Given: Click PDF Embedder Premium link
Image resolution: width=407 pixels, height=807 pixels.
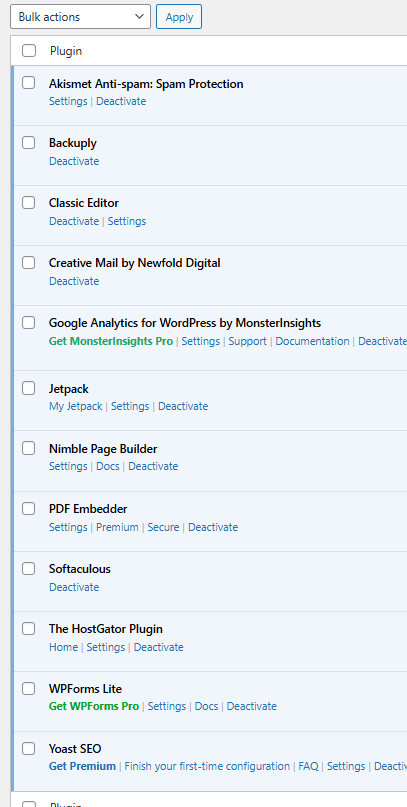Looking at the screenshot, I should point(117,527).
